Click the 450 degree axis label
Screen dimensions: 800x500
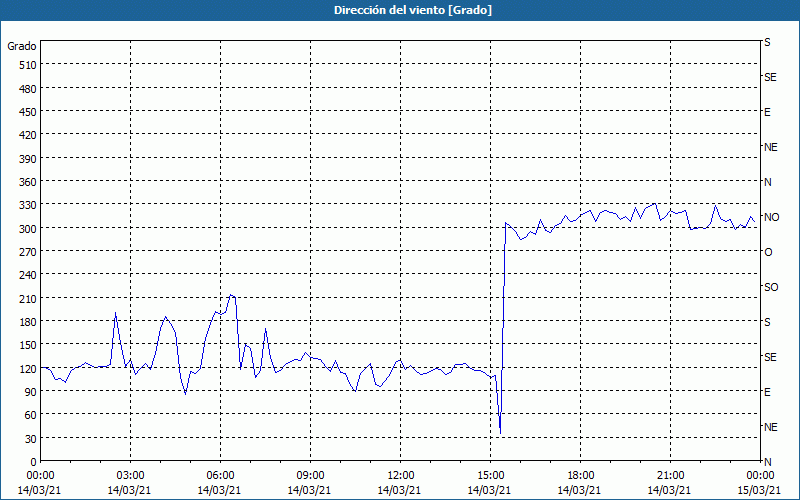click(28, 112)
